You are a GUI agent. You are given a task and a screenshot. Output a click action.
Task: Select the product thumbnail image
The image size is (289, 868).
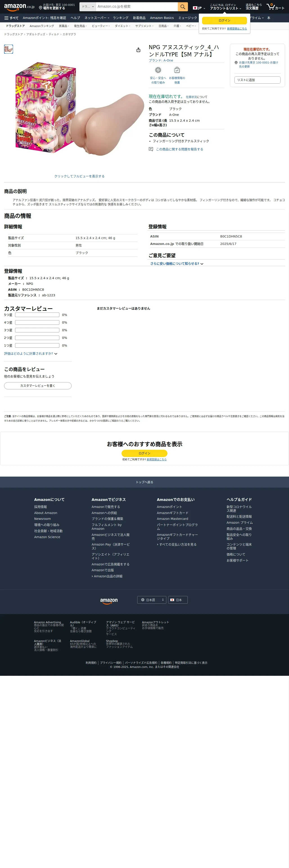tap(9, 49)
